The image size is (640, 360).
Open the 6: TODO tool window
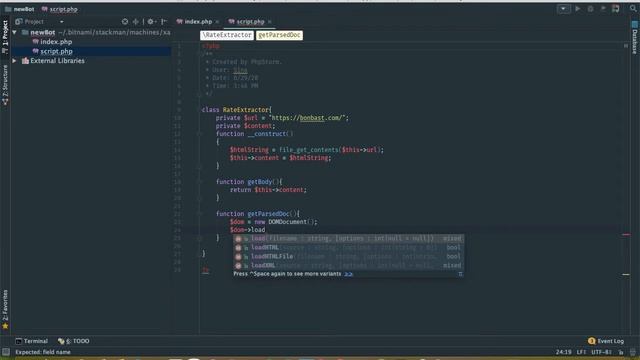point(73,341)
